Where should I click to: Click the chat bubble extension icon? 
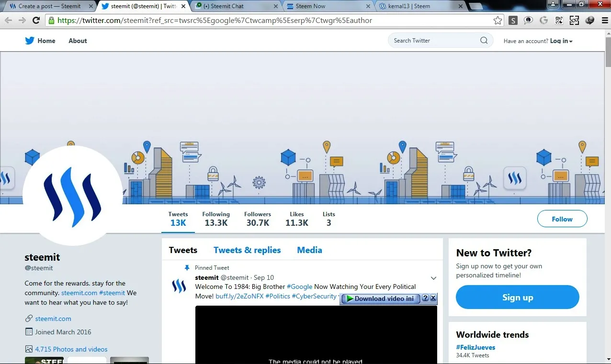coord(529,21)
